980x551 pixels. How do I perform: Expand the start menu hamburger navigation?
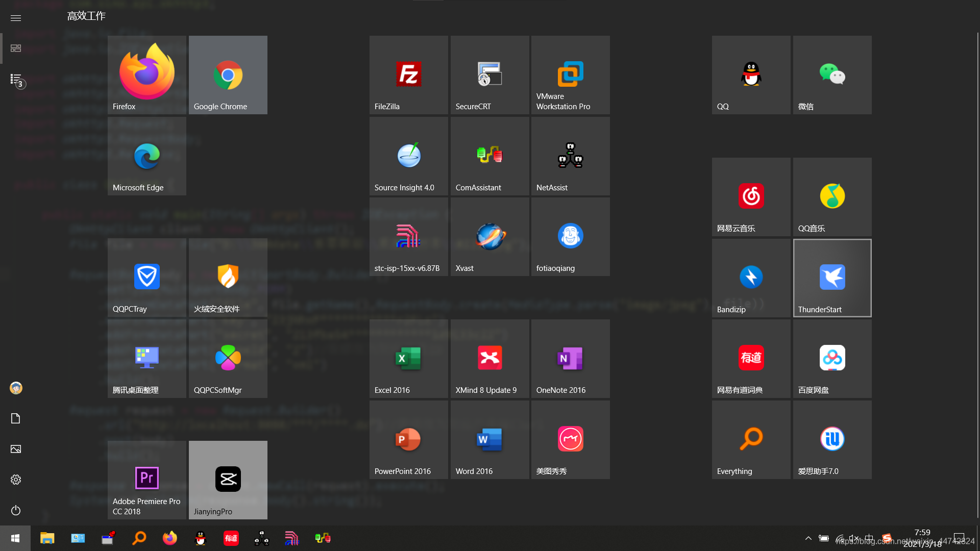[16, 18]
